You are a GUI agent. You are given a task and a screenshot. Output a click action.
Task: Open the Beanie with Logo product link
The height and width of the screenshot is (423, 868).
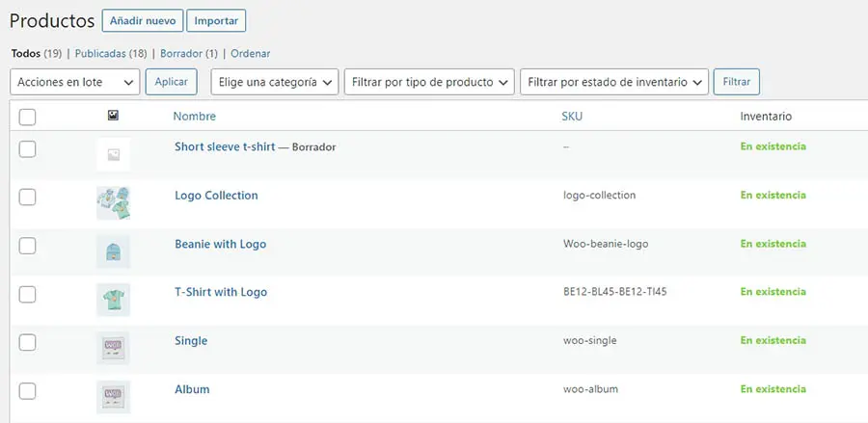coord(220,244)
